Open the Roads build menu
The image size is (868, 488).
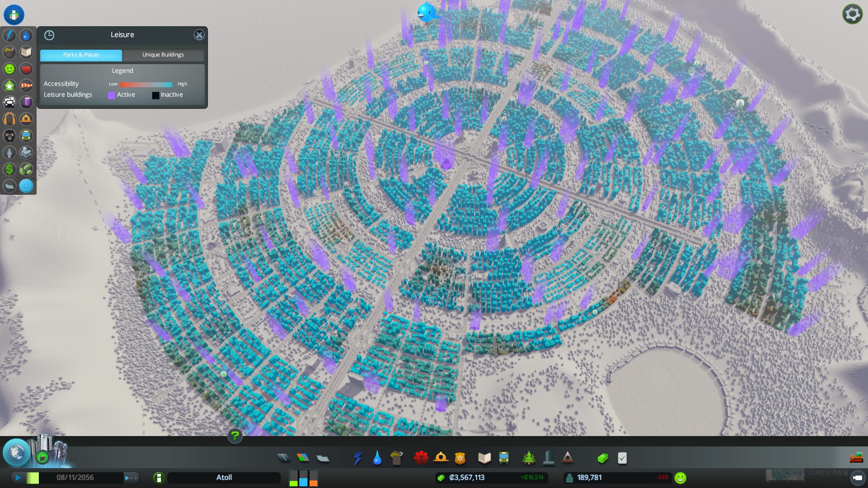(x=283, y=458)
